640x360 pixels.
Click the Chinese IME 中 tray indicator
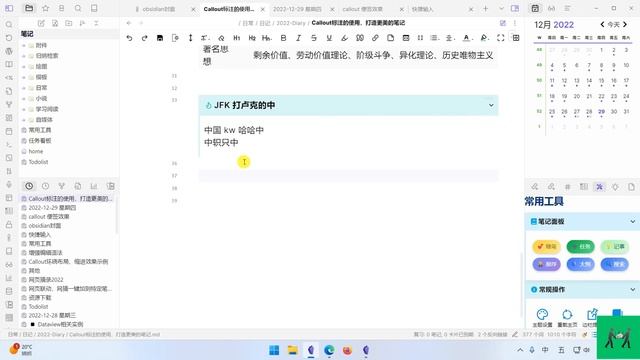pos(545,350)
